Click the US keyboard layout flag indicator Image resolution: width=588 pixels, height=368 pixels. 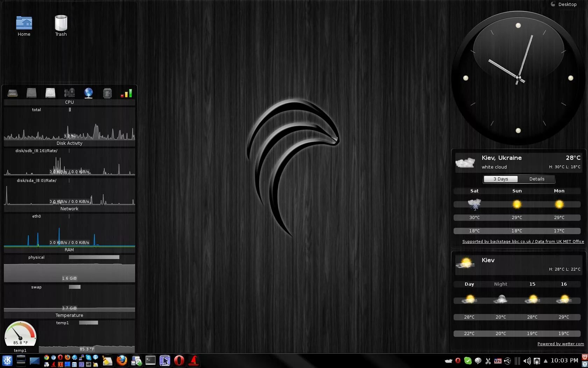click(498, 361)
